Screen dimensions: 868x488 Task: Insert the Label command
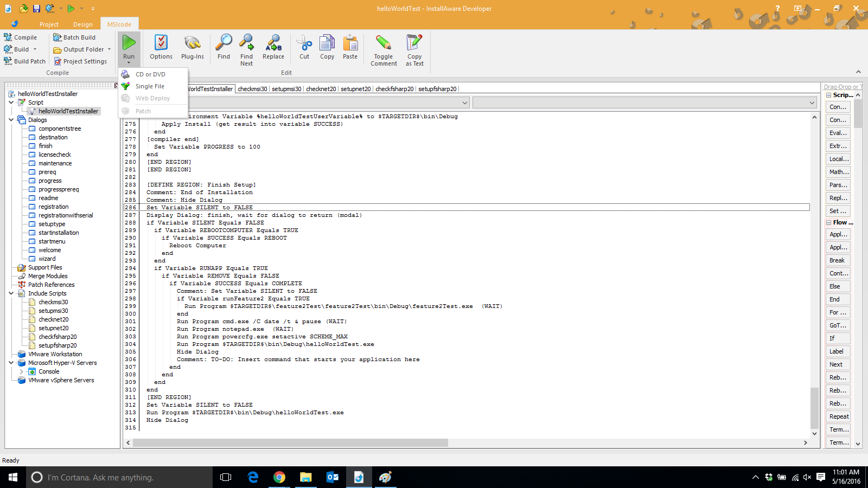pos(838,351)
